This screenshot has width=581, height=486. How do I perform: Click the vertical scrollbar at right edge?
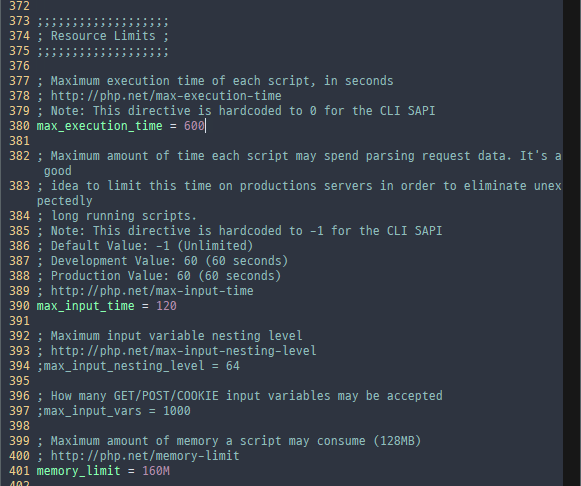pyautogui.click(x=572, y=243)
